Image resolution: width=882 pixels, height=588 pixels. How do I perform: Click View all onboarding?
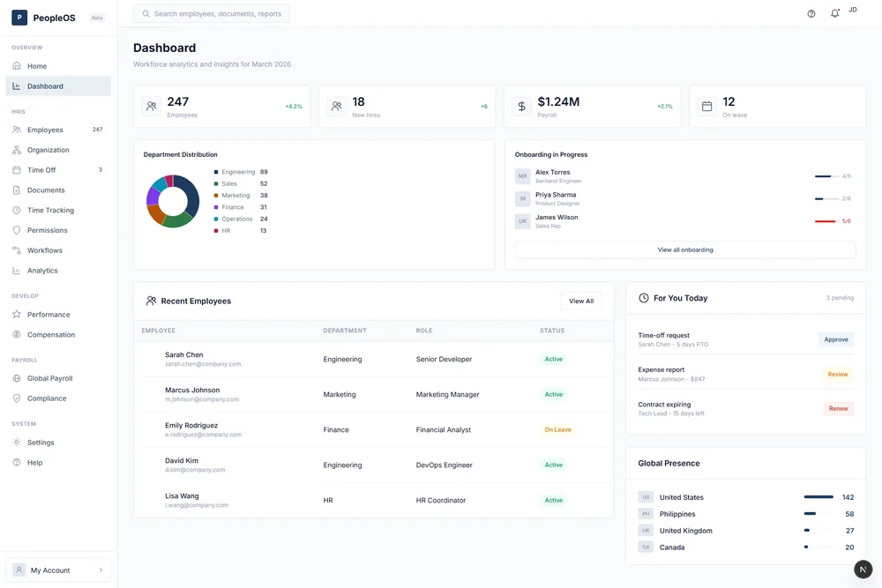[x=685, y=249]
